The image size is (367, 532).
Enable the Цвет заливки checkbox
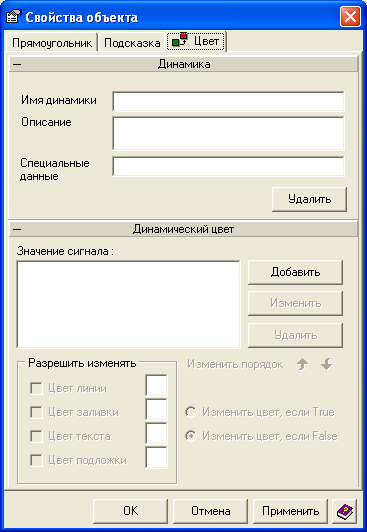coord(36,412)
